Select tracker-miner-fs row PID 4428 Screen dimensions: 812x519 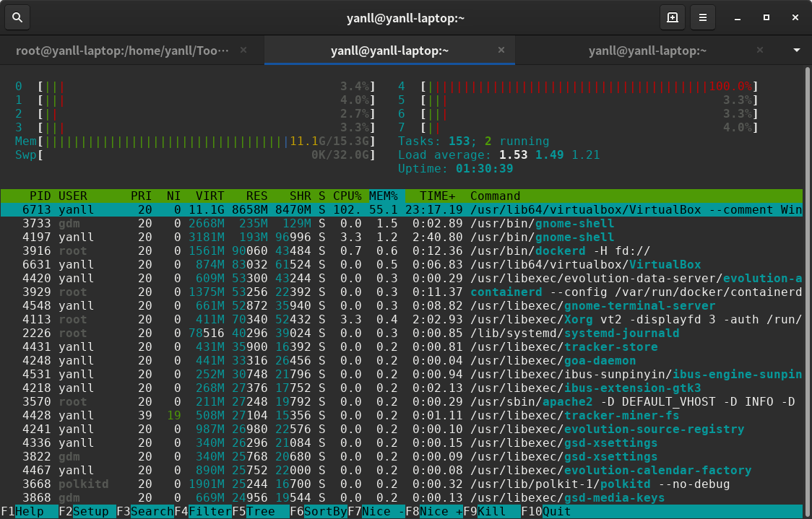click(402, 416)
